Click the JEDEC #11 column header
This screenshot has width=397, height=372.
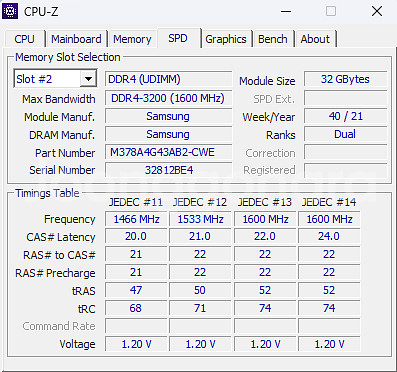[136, 202]
